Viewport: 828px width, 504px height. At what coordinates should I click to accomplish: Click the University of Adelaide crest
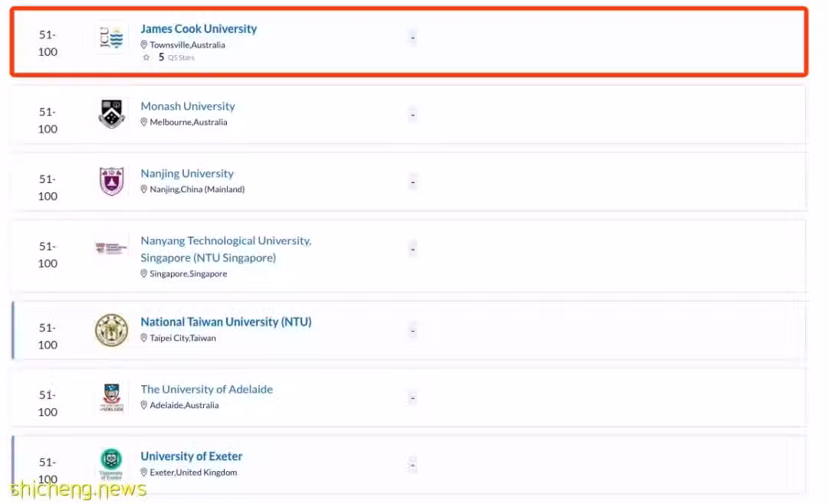click(111, 398)
